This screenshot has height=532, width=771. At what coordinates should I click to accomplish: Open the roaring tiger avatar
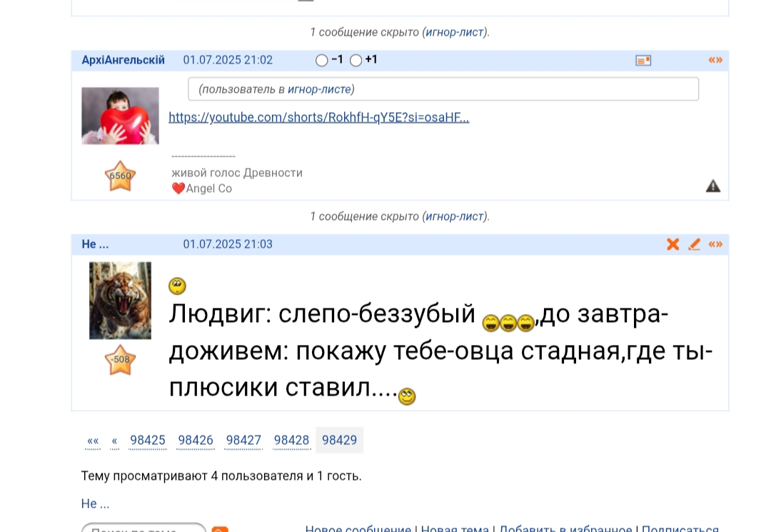(x=120, y=301)
